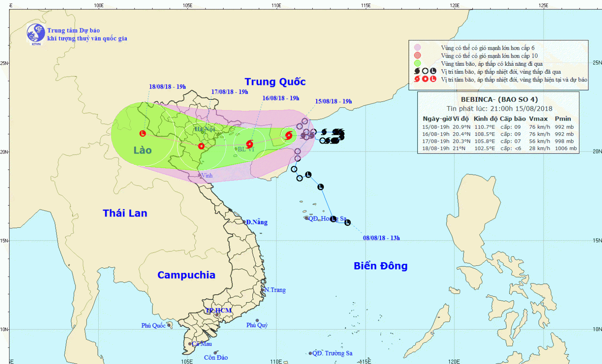
Task: Click the 'Phú Quý' island label
Action: coord(257,325)
